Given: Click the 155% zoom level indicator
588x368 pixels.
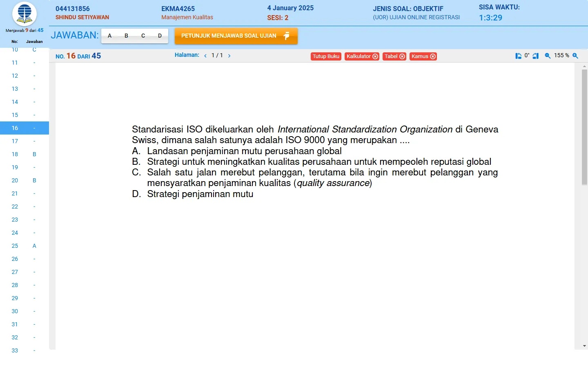Looking at the screenshot, I should click(562, 56).
